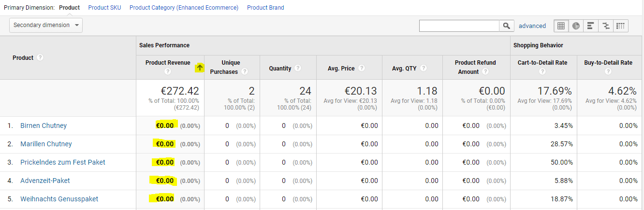Select the Performance bar view icon

[590, 26]
